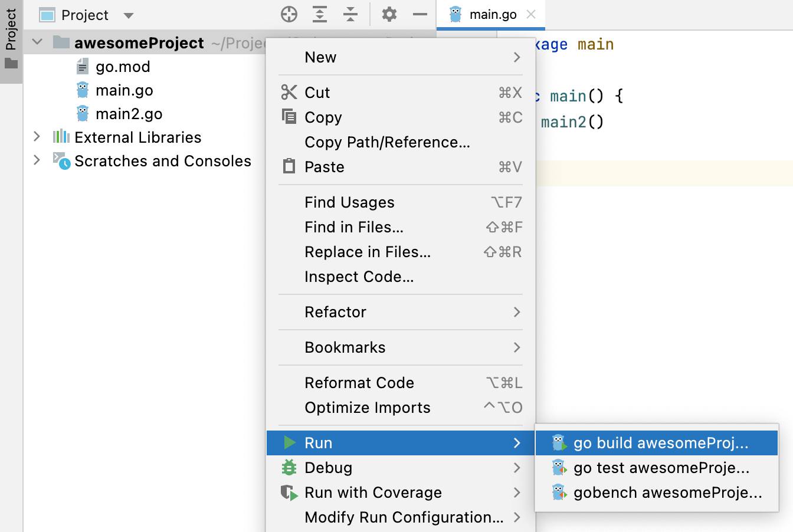
Task: Click the Expand All toolbar icon
Action: click(320, 15)
